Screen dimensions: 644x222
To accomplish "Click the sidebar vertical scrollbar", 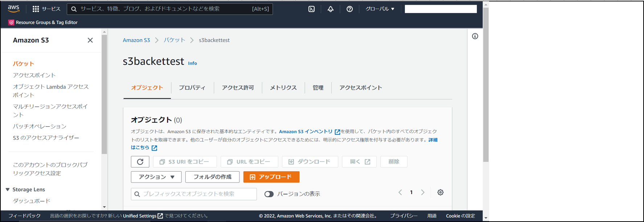I will point(104,95).
